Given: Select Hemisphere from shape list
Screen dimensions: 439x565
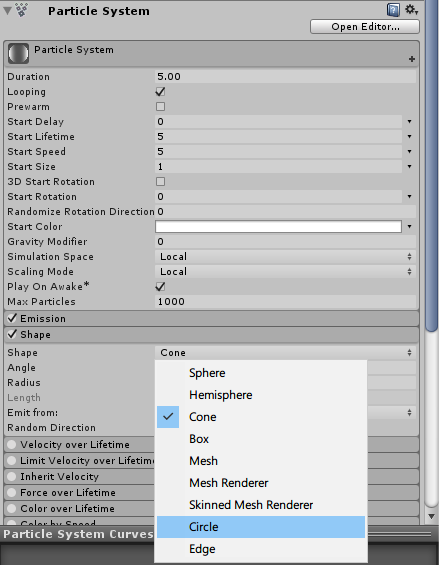Looking at the screenshot, I should pos(261,395).
